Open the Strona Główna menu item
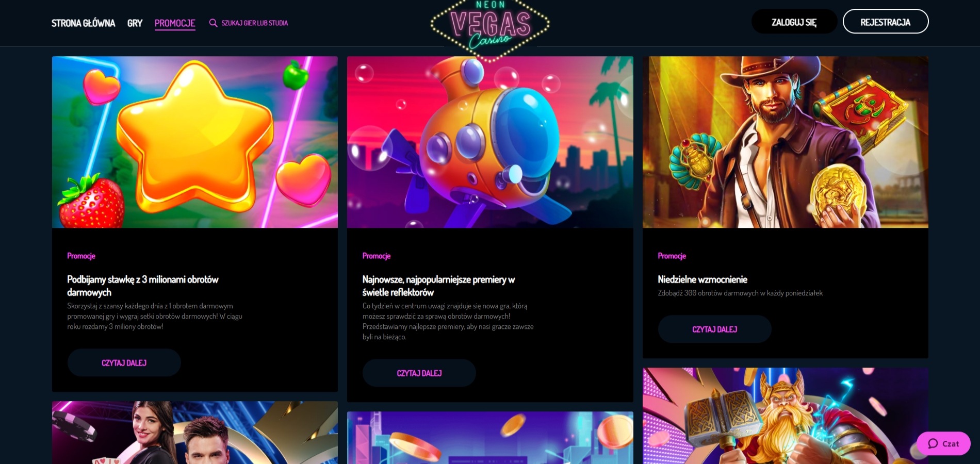Viewport: 980px width, 464px height. (x=83, y=23)
